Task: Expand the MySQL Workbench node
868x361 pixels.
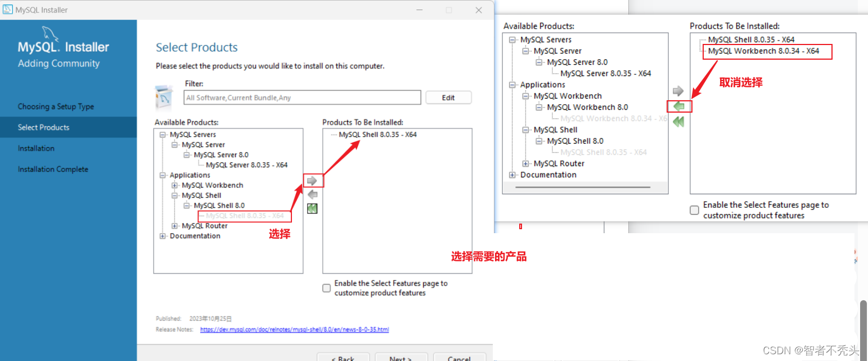Action: point(173,185)
